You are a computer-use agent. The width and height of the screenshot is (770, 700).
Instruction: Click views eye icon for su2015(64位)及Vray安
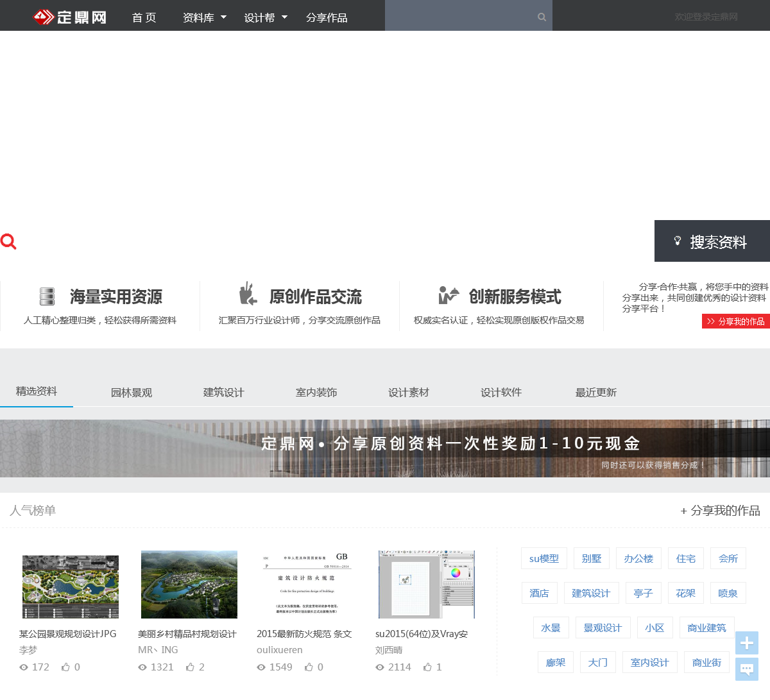click(380, 667)
